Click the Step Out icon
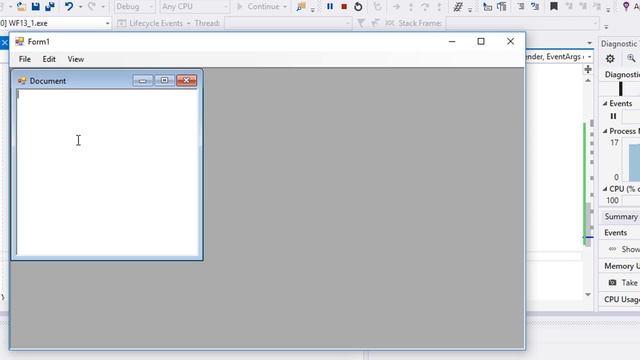The height and width of the screenshot is (360, 640). (439, 7)
